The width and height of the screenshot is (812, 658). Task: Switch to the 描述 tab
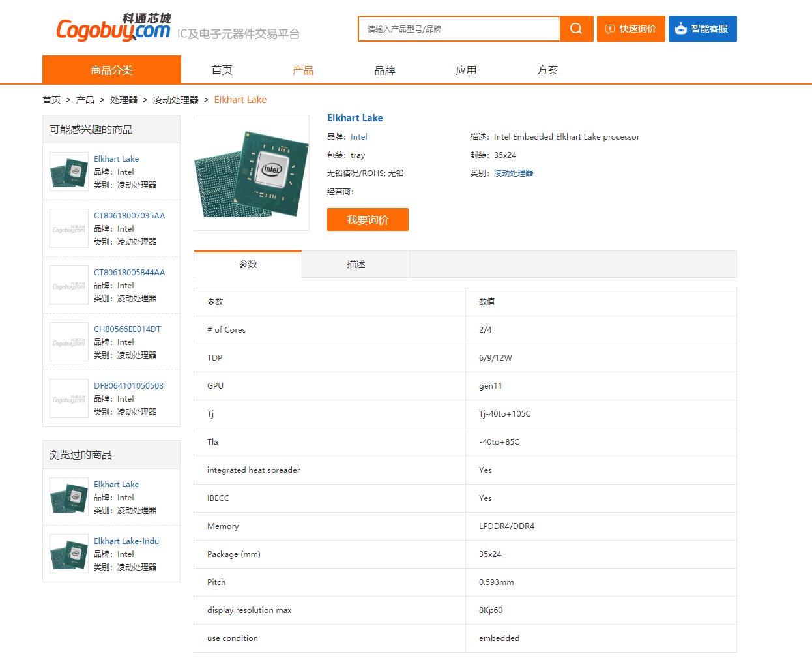coord(356,264)
